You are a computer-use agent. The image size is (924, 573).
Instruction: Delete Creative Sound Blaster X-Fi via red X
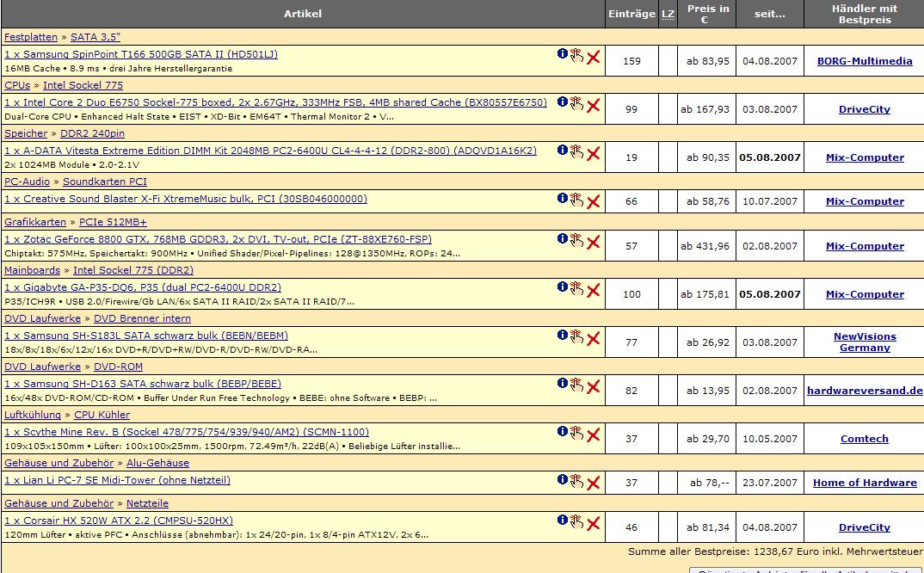[x=594, y=202]
